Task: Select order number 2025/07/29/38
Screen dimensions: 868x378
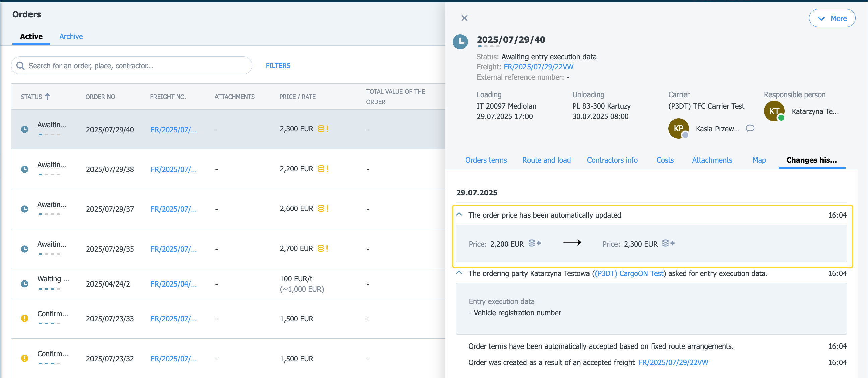Action: coord(110,169)
